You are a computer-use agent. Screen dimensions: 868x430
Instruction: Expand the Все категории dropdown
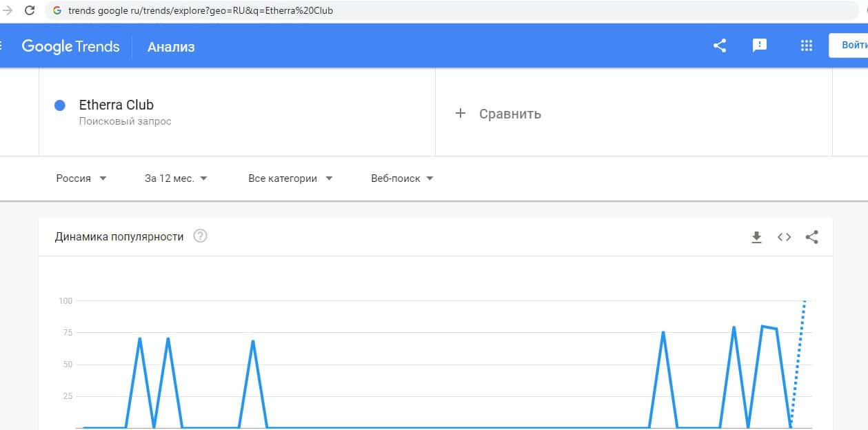click(x=290, y=178)
